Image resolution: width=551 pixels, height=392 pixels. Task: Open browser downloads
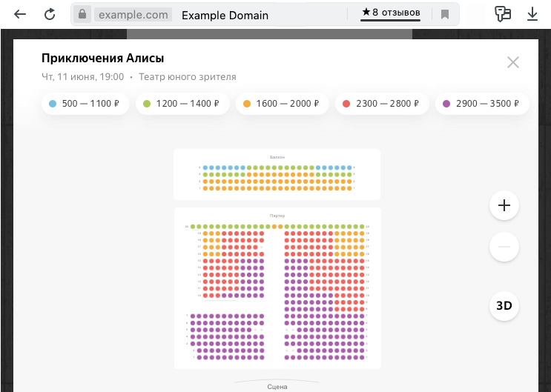(532, 14)
